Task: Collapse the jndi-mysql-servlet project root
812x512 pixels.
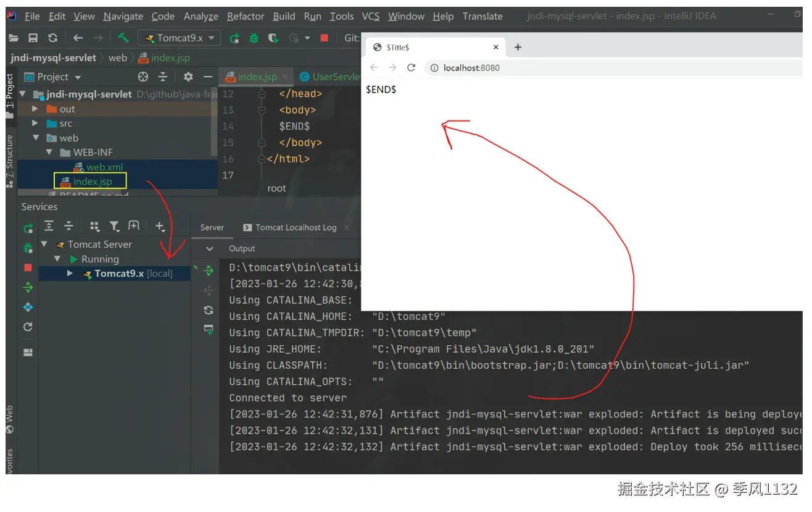Action: [x=23, y=94]
